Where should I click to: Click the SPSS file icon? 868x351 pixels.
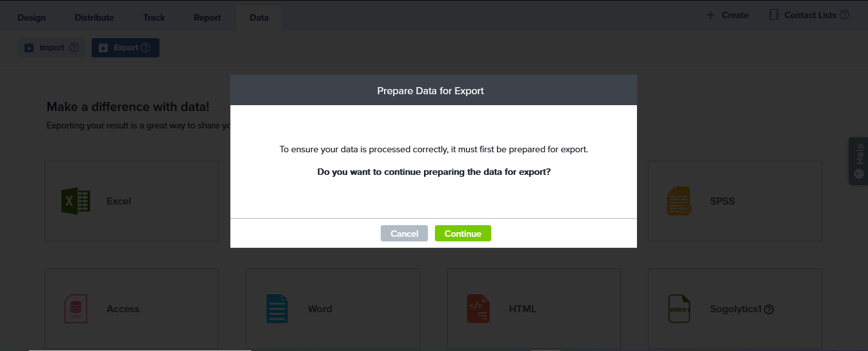678,201
